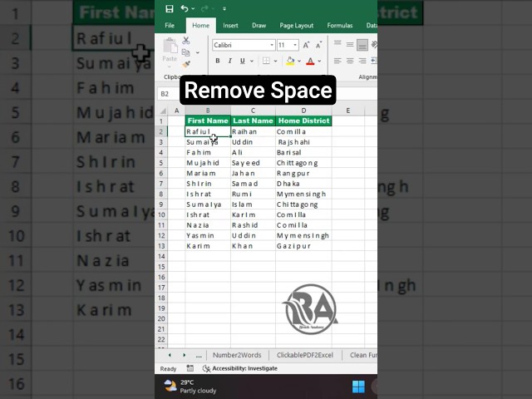Open the Windows Start menu
This screenshot has width=532, height=399.
click(358, 387)
